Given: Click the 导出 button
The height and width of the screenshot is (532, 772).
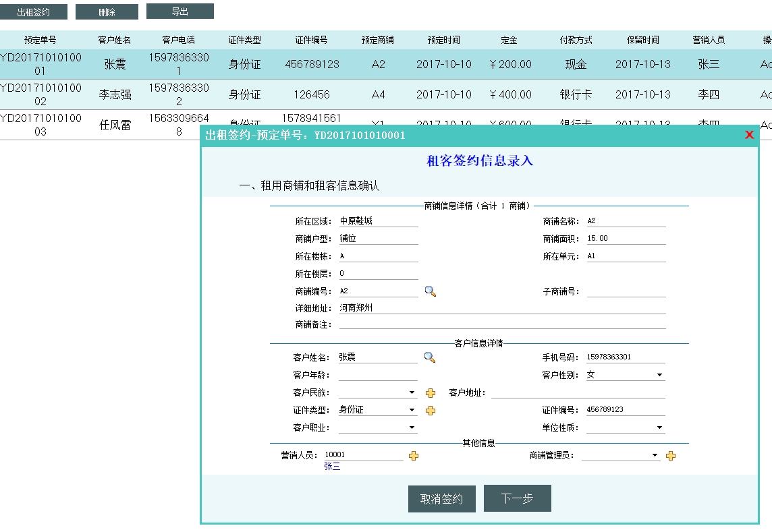Looking at the screenshot, I should tap(180, 11).
